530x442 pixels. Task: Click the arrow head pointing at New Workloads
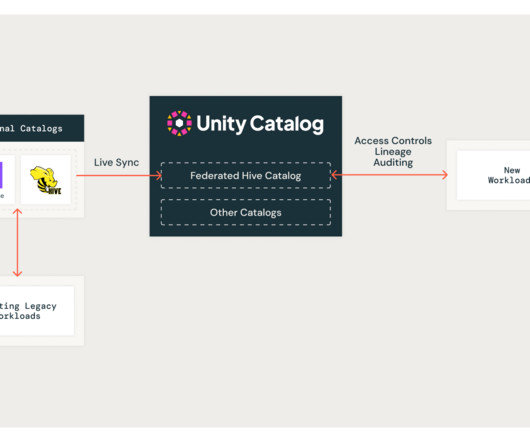tap(444, 175)
